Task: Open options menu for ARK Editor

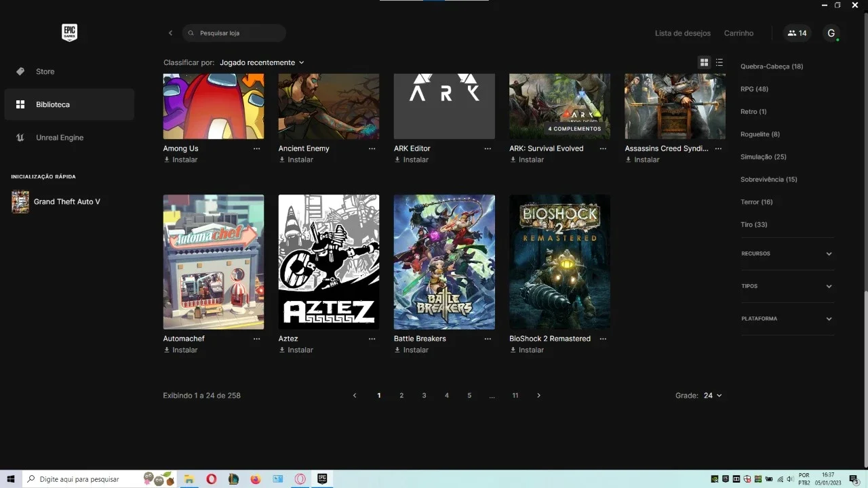Action: 488,148
